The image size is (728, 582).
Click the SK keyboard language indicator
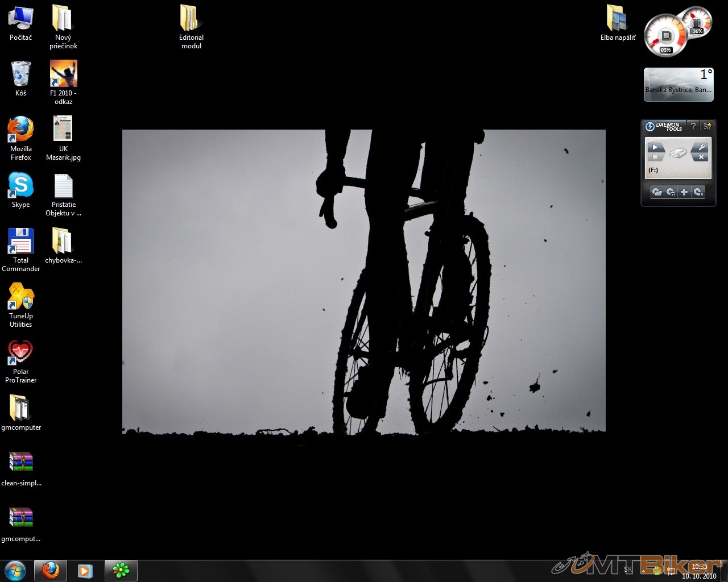tap(628, 569)
